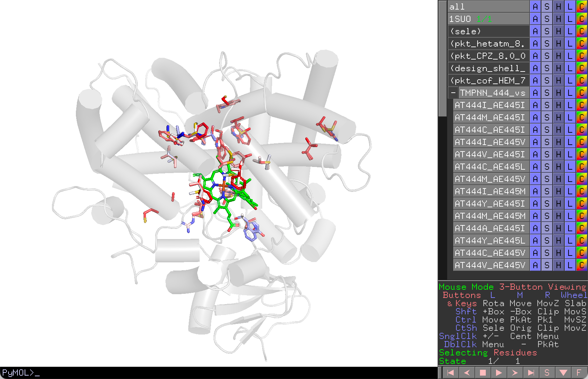Toggle the AT444Y_AE445I object name

pos(491,204)
